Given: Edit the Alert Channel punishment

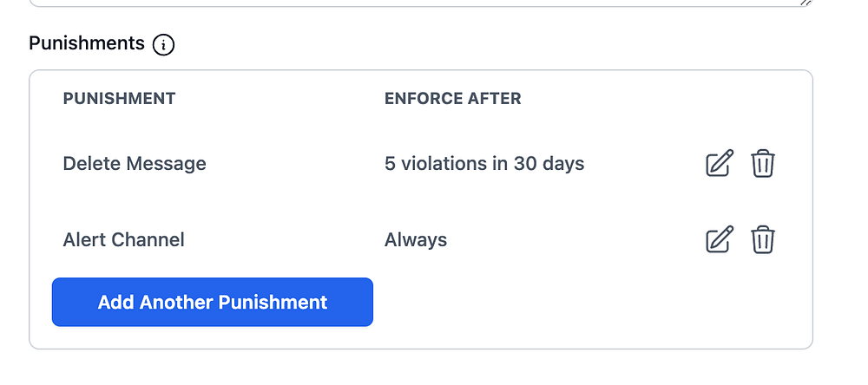Looking at the screenshot, I should [720, 239].
